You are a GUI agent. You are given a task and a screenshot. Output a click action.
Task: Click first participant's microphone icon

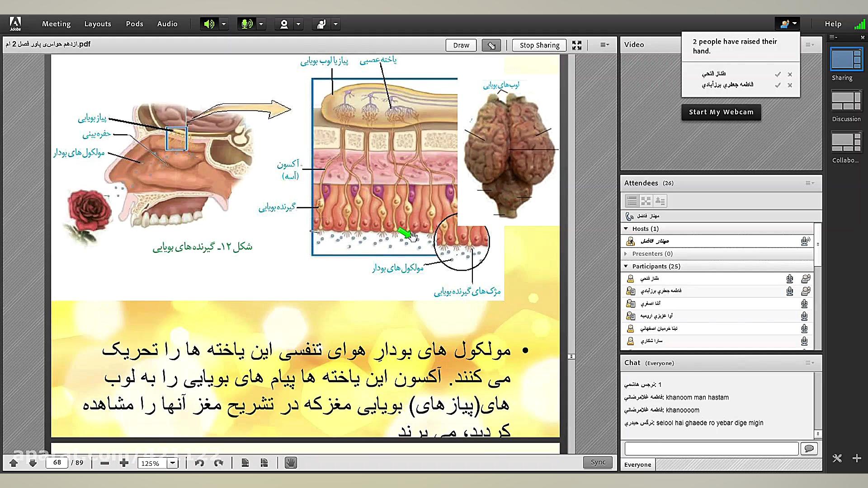click(790, 279)
